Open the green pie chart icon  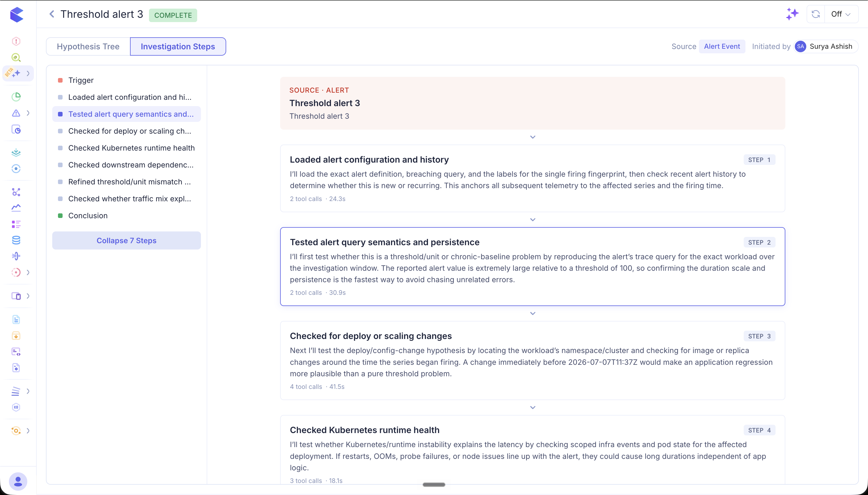[16, 97]
